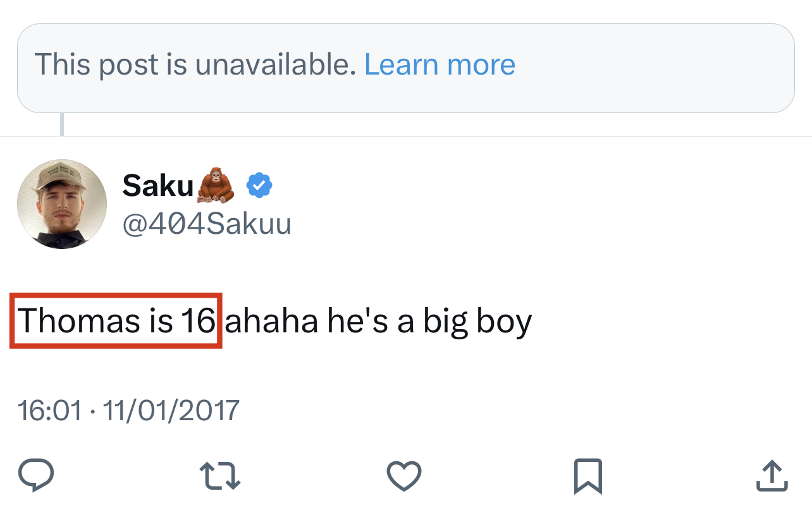
Task: Click the thread connector line below notice
Action: 62,124
